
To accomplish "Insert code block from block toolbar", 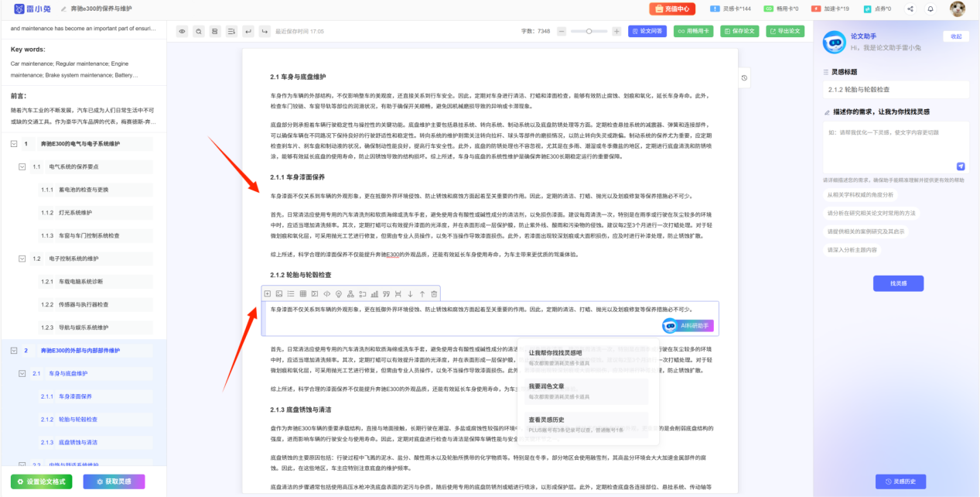I will pyautogui.click(x=326, y=293).
